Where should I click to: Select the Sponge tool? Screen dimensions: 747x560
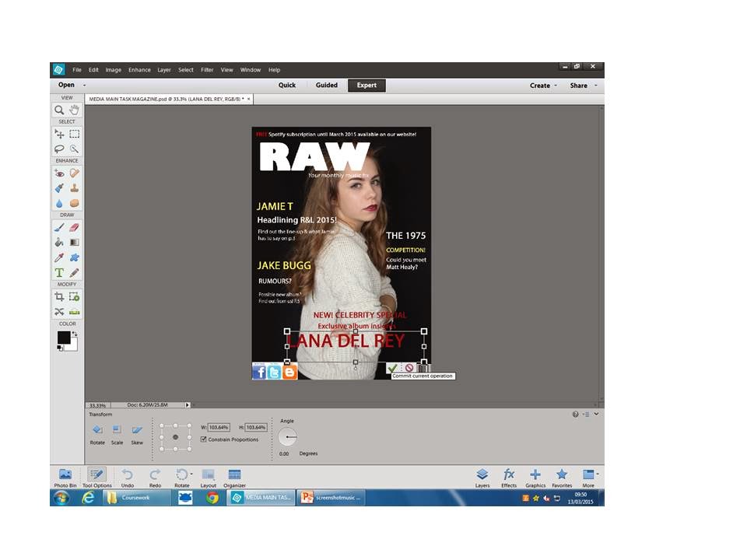pyautogui.click(x=75, y=203)
